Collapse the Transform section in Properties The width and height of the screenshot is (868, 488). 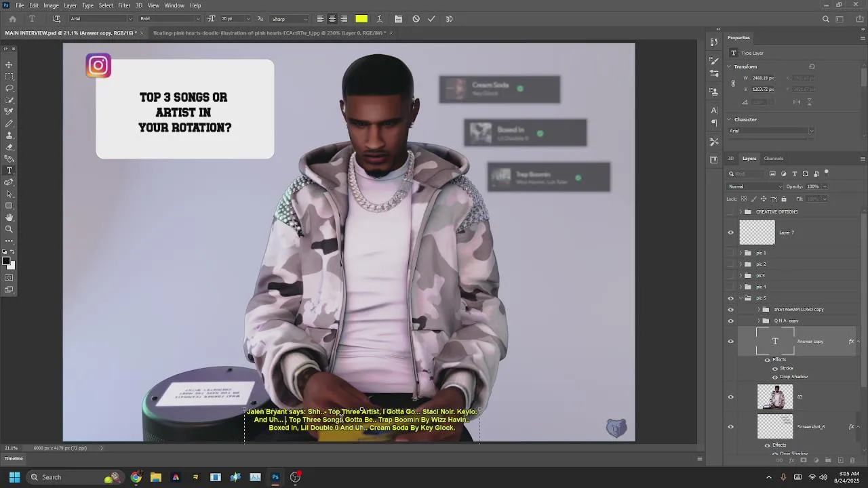coord(730,66)
